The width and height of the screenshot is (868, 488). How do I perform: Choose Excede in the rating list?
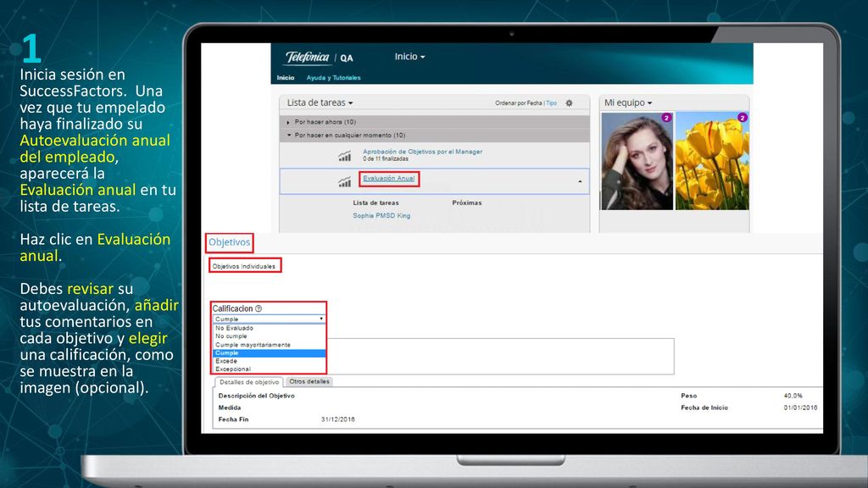269,361
